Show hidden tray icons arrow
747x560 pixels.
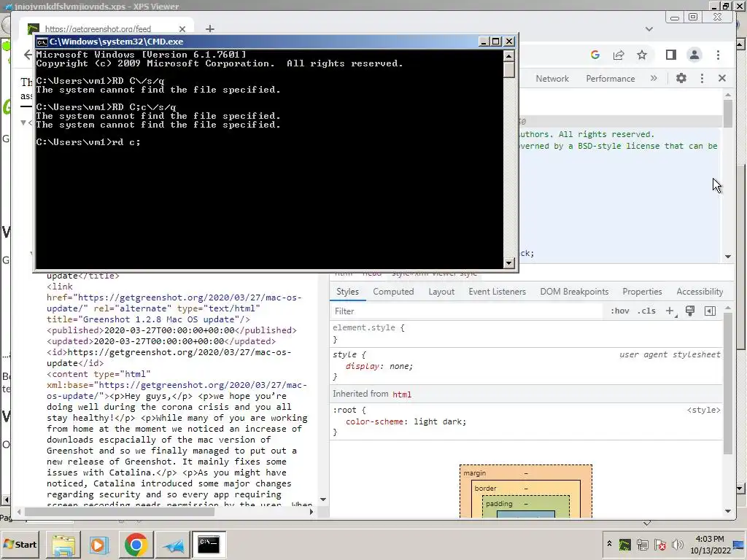point(609,544)
